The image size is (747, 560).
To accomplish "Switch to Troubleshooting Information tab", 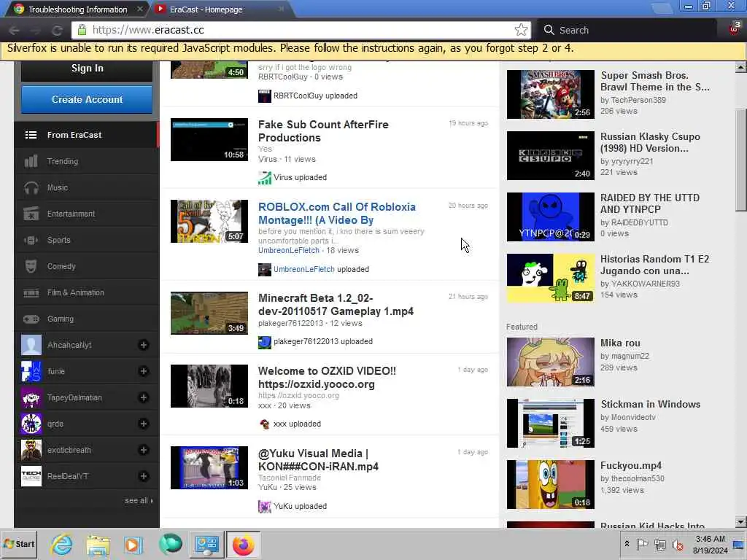I will tap(77, 9).
